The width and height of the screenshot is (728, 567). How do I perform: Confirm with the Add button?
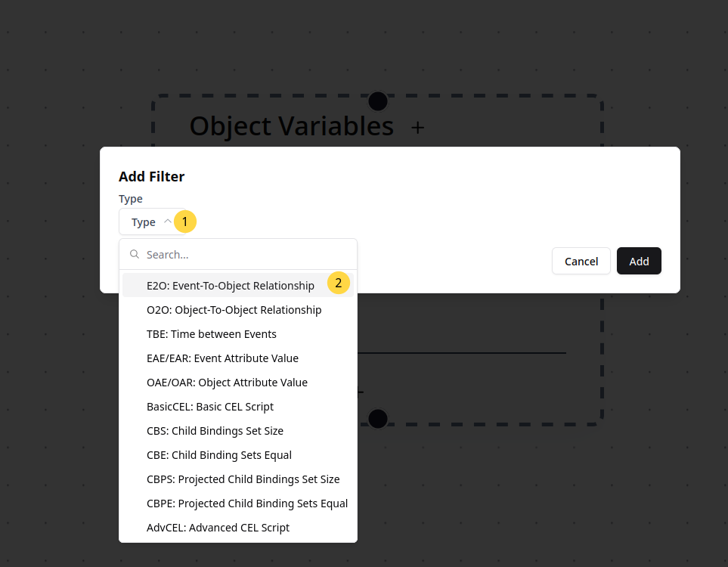pos(639,261)
